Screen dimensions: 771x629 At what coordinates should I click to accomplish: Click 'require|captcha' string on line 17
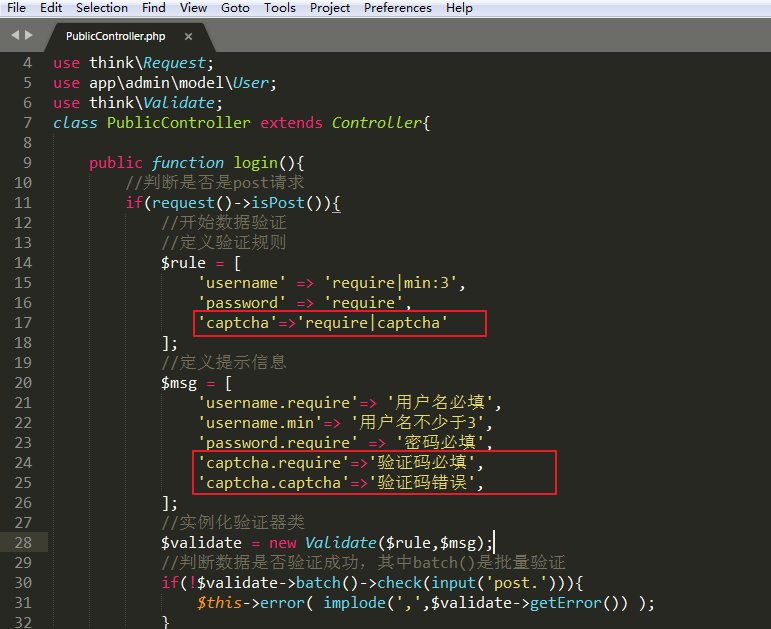point(372,323)
